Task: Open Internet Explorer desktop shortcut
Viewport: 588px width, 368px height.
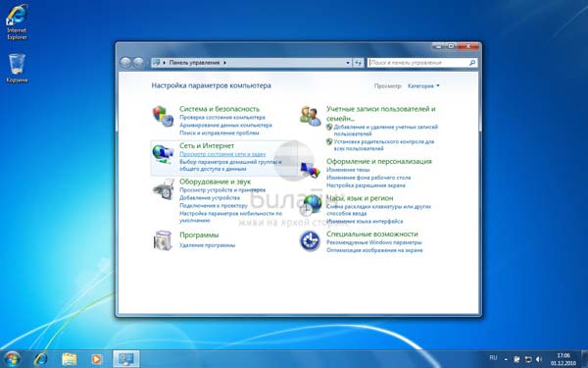Action: pos(17,22)
